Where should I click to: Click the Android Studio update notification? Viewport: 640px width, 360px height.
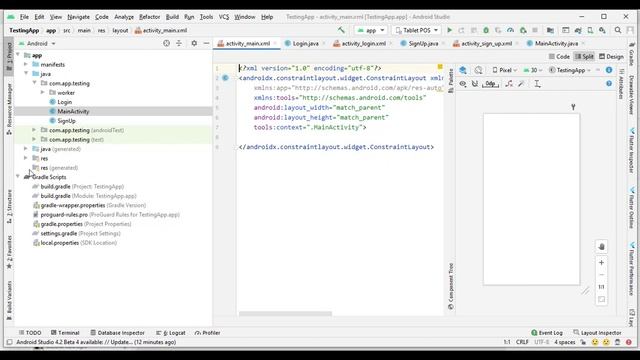(96, 342)
